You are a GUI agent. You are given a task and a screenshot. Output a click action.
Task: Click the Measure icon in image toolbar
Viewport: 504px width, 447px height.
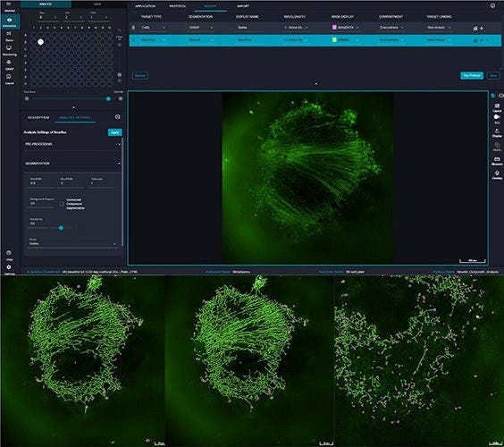(x=497, y=161)
